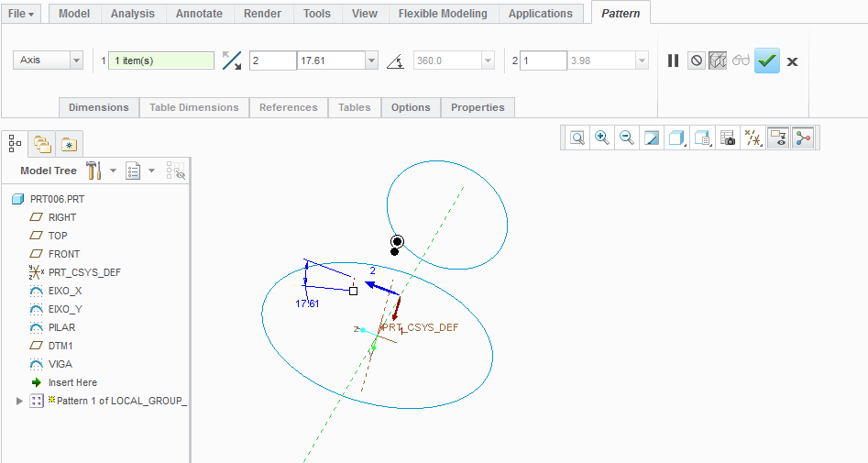Open model tree Settings hammer icon
Image resolution: width=868 pixels, height=463 pixels.
pos(93,171)
